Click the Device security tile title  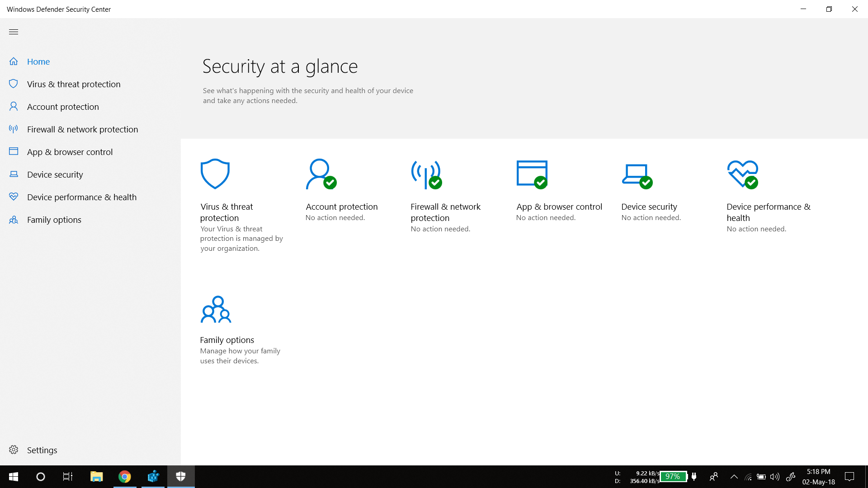tap(649, 206)
